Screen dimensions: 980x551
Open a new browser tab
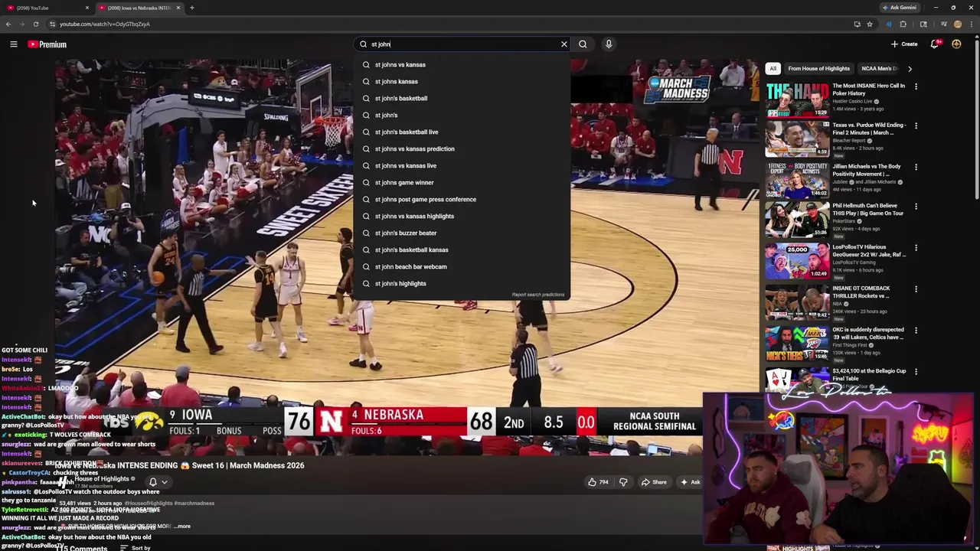[x=191, y=8]
